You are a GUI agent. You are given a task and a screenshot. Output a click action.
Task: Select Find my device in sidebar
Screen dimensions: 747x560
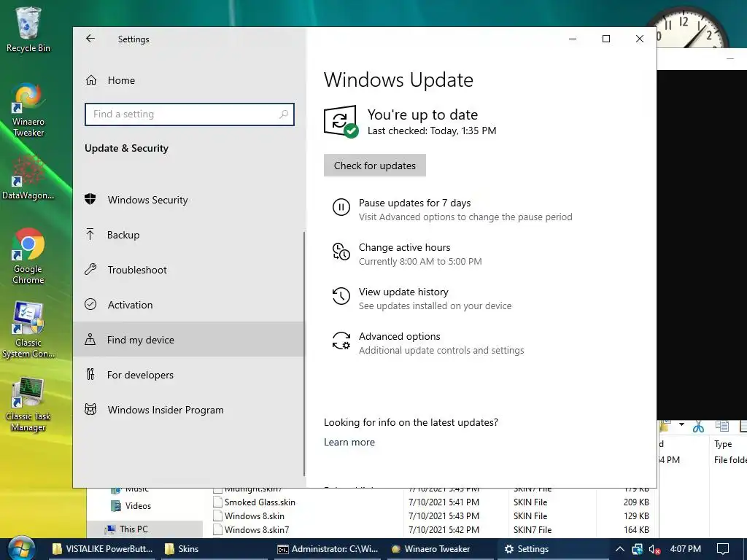click(188, 340)
